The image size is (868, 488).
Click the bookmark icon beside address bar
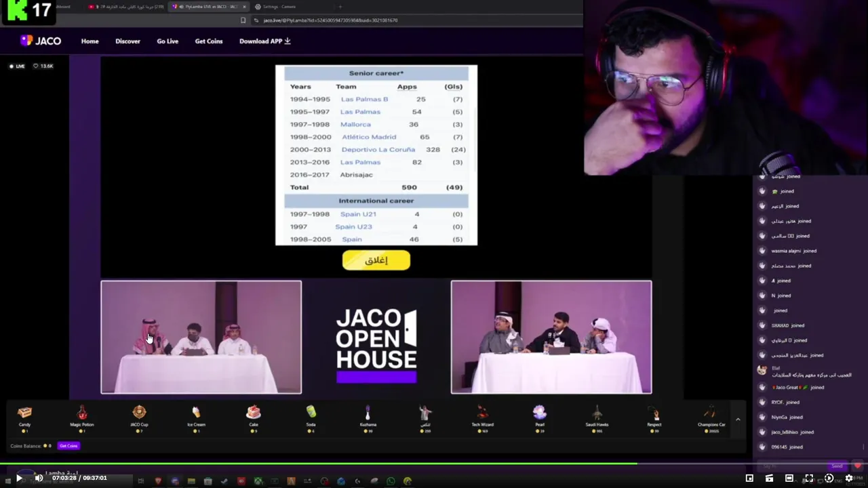(x=243, y=20)
